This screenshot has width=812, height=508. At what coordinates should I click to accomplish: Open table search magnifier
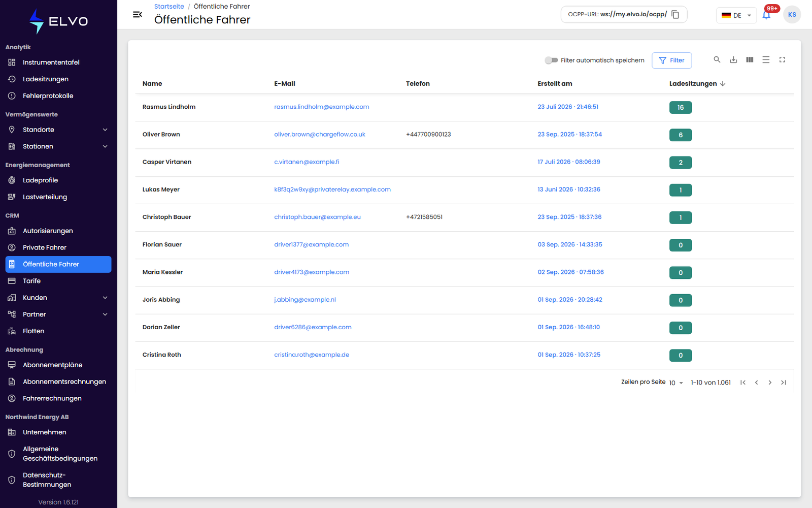pyautogui.click(x=717, y=59)
